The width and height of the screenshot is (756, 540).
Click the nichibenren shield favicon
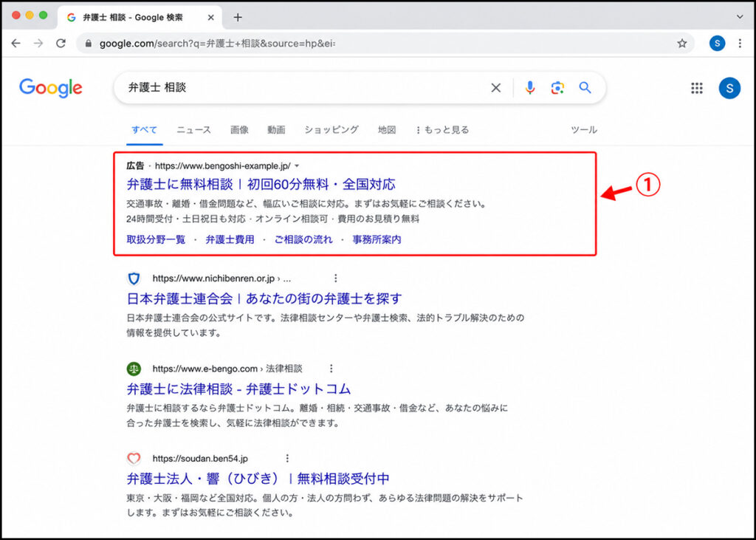point(134,278)
